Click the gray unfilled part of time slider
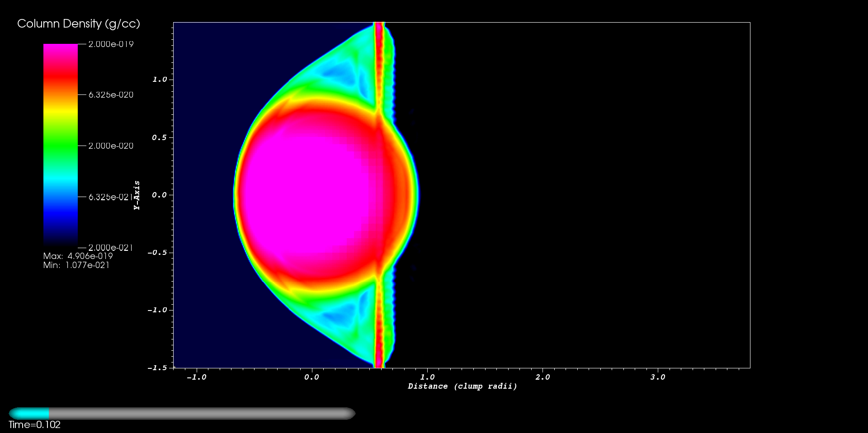 click(202, 414)
